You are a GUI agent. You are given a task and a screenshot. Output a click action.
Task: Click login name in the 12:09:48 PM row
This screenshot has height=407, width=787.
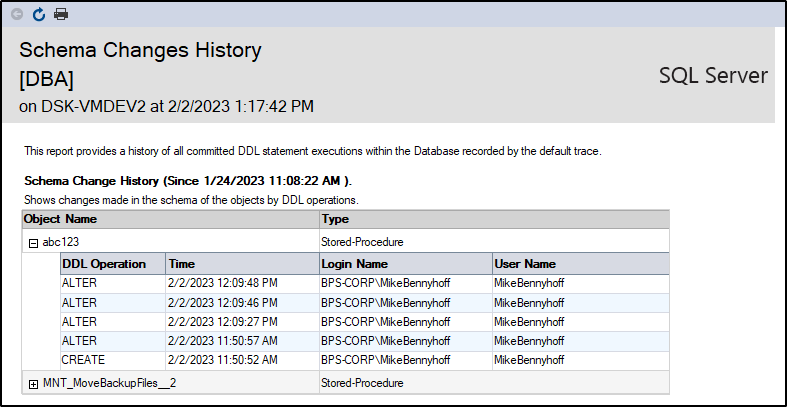click(385, 284)
